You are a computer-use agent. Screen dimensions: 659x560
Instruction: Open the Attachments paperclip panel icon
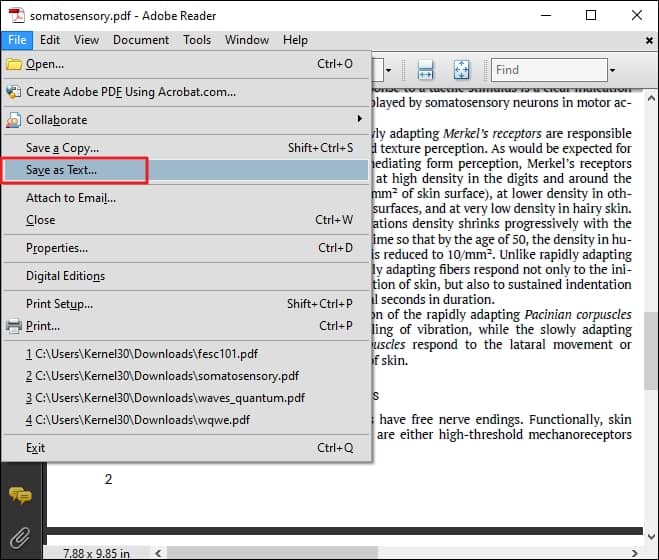(20, 538)
